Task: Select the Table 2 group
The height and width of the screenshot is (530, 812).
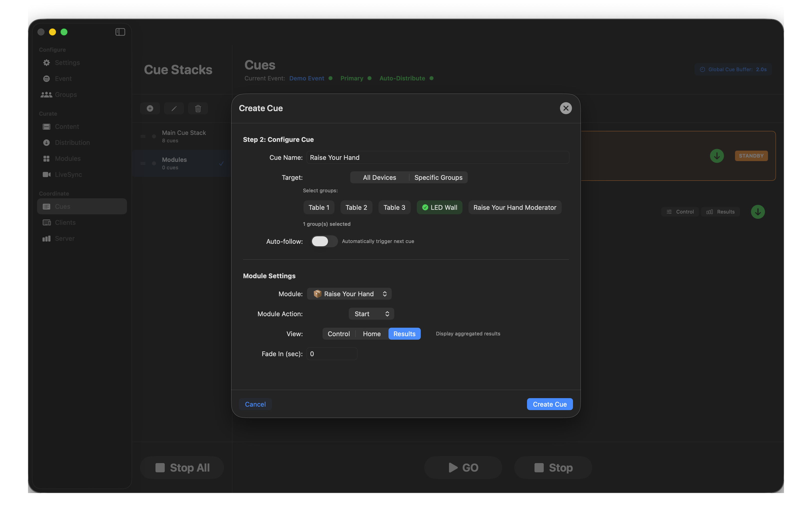Action: click(356, 208)
